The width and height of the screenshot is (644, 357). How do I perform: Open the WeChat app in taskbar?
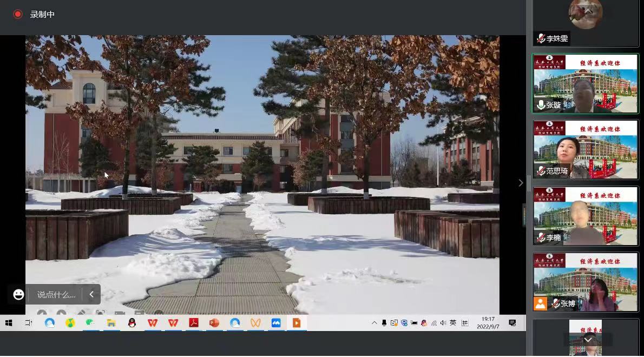coord(90,323)
